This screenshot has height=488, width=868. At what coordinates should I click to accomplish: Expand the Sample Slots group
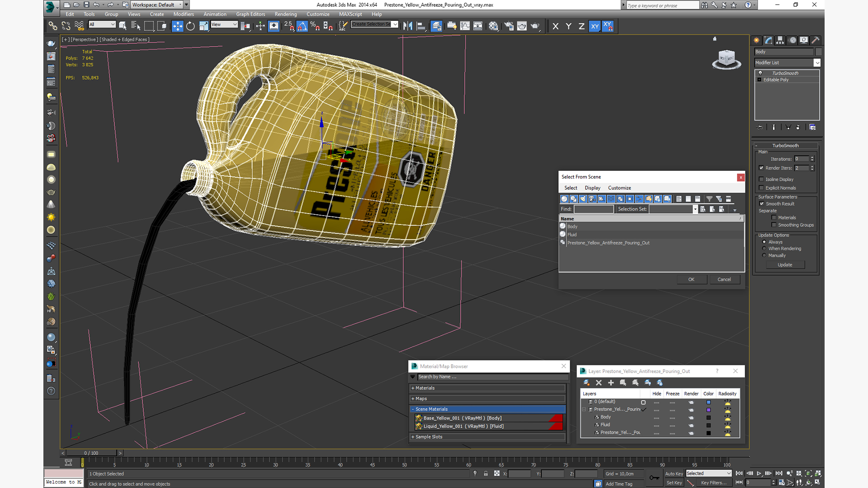coord(488,437)
